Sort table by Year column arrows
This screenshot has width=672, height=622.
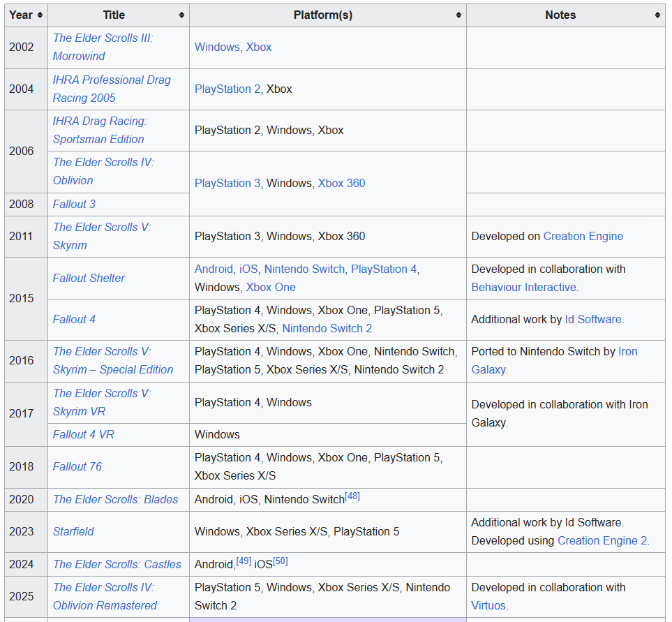40,15
